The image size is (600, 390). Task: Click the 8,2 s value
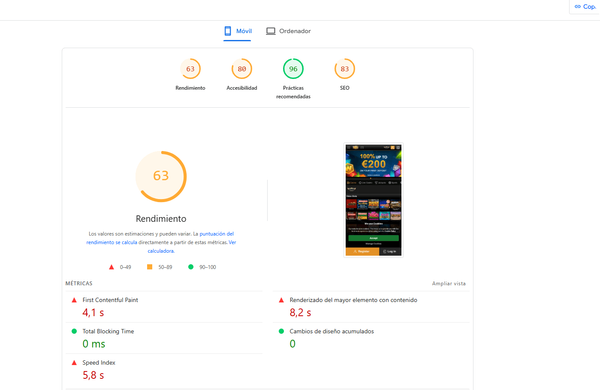[x=300, y=313]
